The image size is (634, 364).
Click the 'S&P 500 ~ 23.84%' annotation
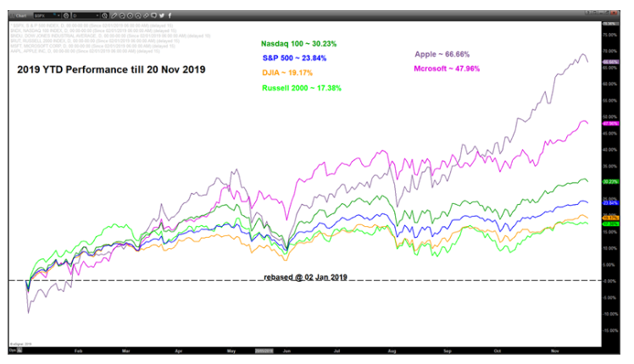(294, 58)
